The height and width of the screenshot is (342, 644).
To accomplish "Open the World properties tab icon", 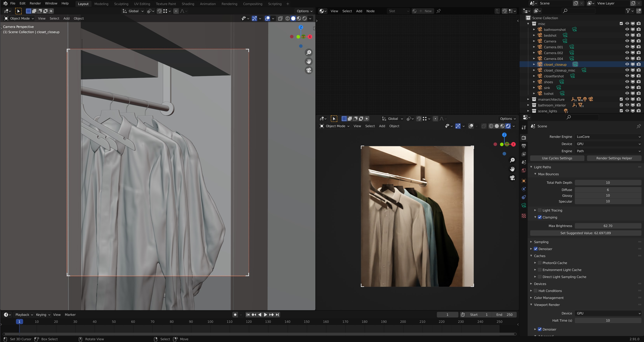I will point(524,170).
